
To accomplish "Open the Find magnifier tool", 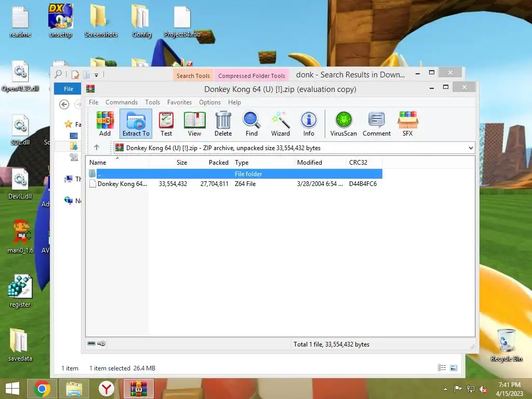I will coord(251,124).
